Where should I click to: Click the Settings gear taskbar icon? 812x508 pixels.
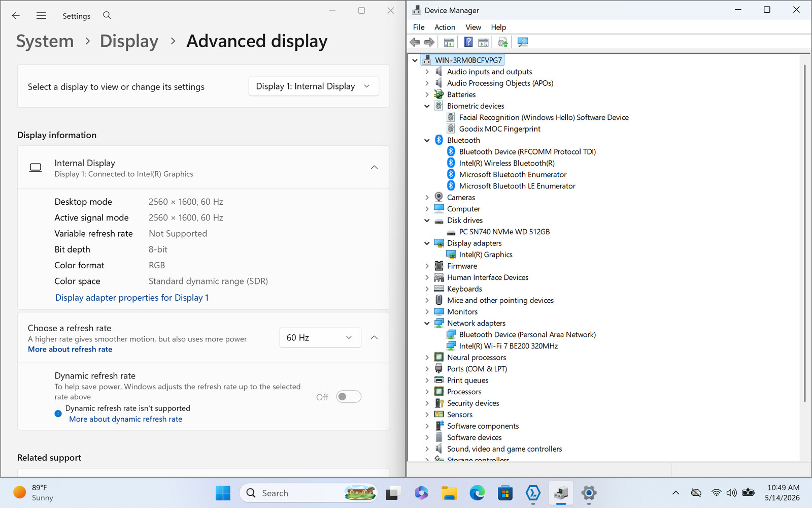pos(589,493)
